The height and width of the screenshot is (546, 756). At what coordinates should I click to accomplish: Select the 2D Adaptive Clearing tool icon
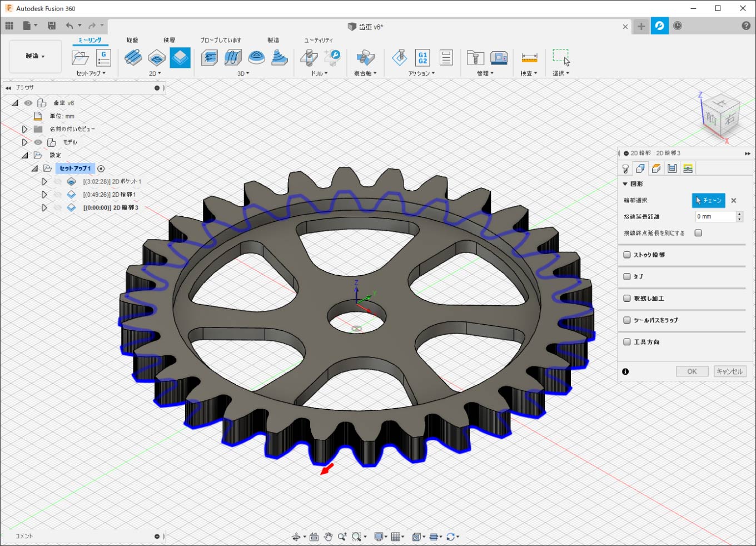[x=133, y=57]
